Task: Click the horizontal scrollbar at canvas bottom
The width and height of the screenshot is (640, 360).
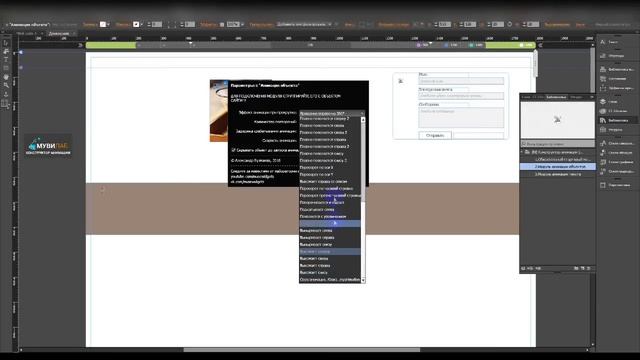Action: tap(302, 350)
